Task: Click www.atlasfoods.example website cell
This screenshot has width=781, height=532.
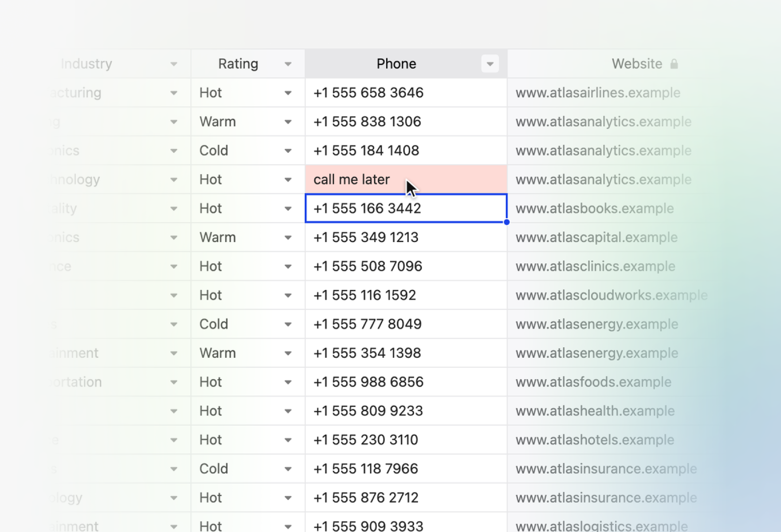Action: (593, 382)
